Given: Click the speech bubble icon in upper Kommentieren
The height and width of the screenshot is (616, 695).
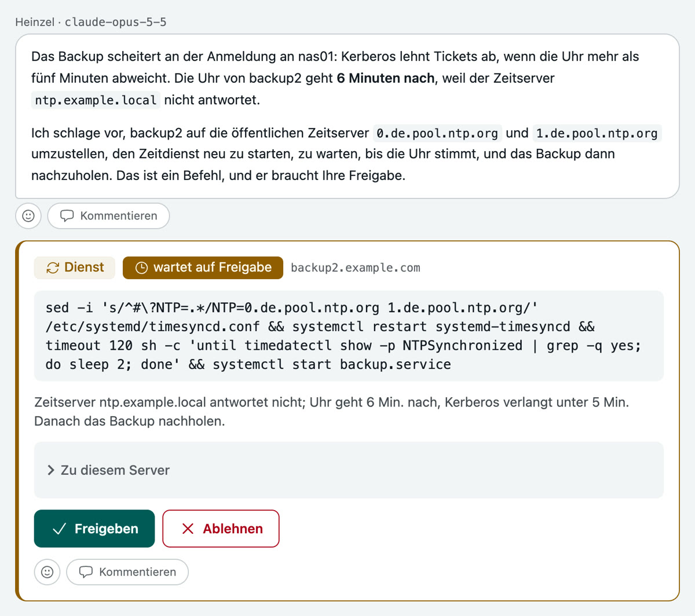Looking at the screenshot, I should click(x=67, y=216).
